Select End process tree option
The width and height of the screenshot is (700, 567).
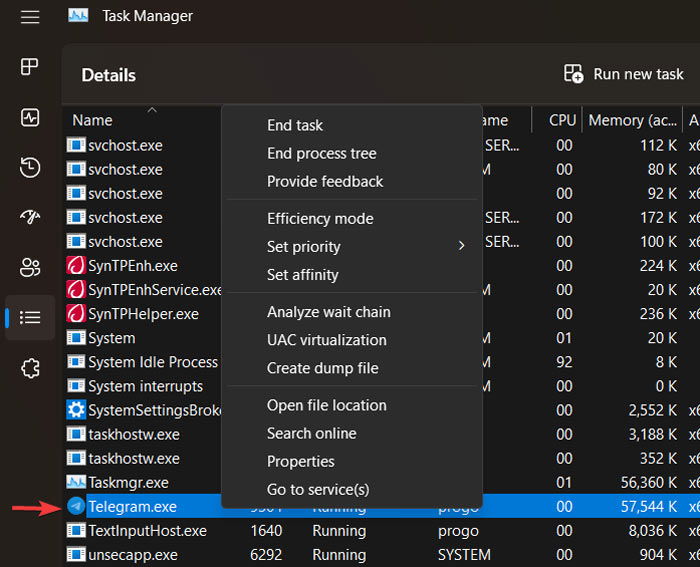321,154
